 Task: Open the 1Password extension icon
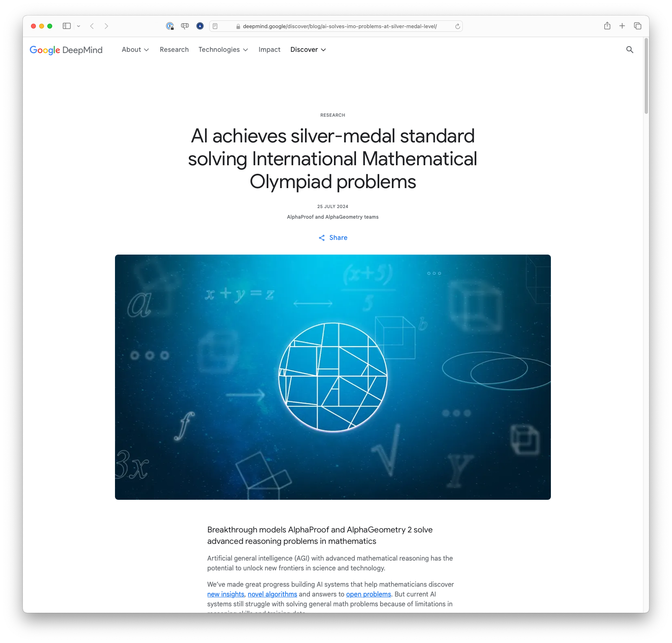click(x=170, y=26)
